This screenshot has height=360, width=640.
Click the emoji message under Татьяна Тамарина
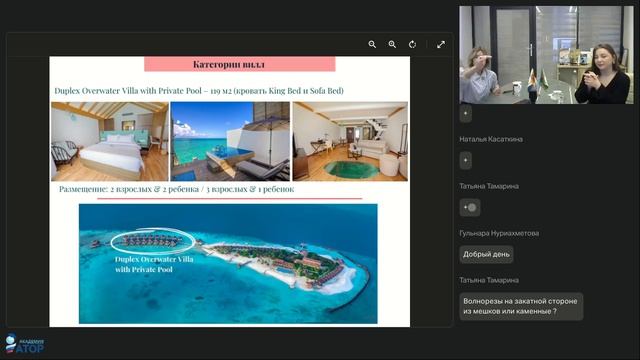pos(470,207)
